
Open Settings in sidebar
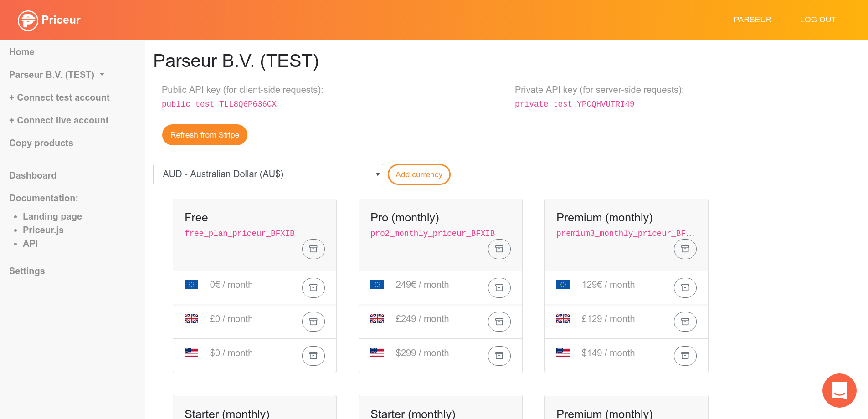(x=27, y=271)
